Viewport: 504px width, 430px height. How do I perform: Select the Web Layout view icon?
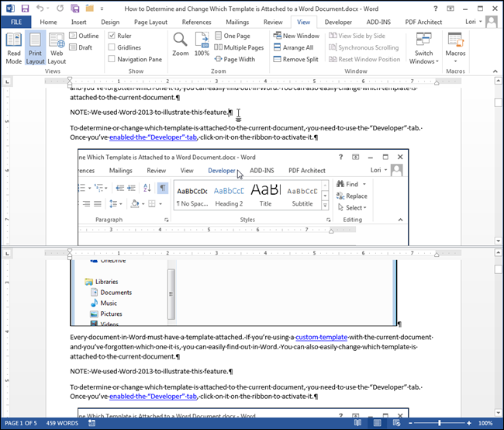(57, 48)
